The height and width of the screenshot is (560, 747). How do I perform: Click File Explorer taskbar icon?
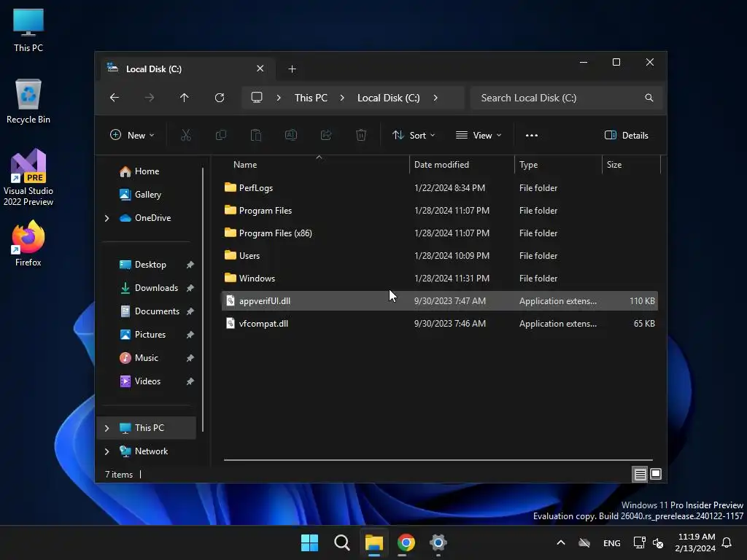(374, 542)
